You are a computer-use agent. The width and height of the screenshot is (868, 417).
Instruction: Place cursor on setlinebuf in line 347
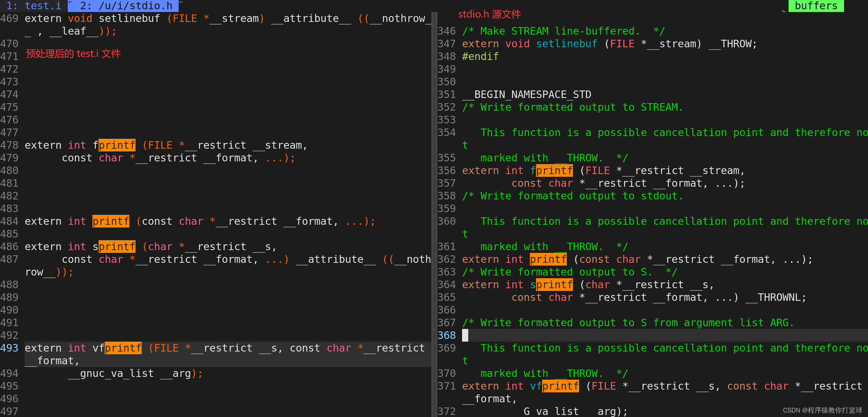pos(567,44)
